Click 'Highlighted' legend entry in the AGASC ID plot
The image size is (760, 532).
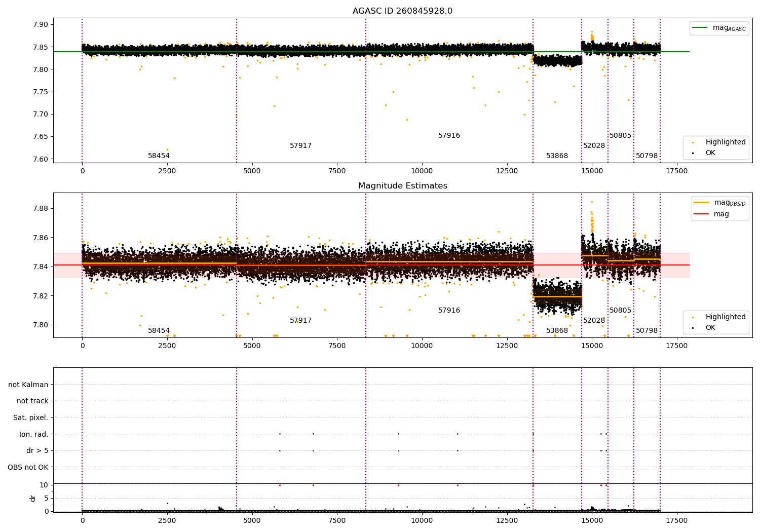[719, 142]
